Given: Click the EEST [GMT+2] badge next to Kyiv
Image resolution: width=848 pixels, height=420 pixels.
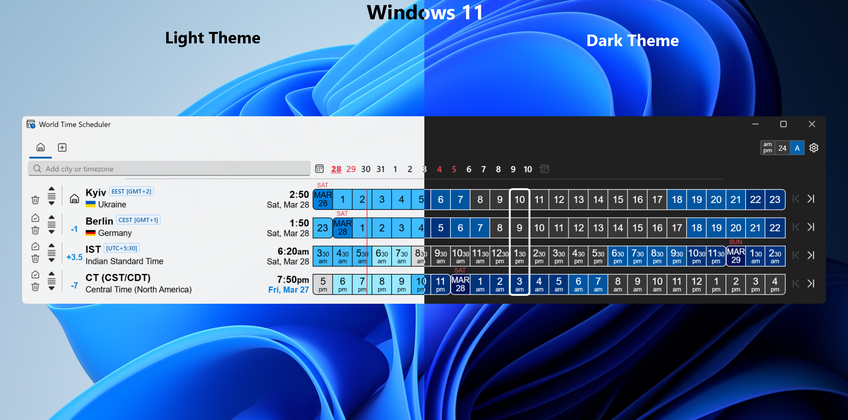Looking at the screenshot, I should pos(132,191).
